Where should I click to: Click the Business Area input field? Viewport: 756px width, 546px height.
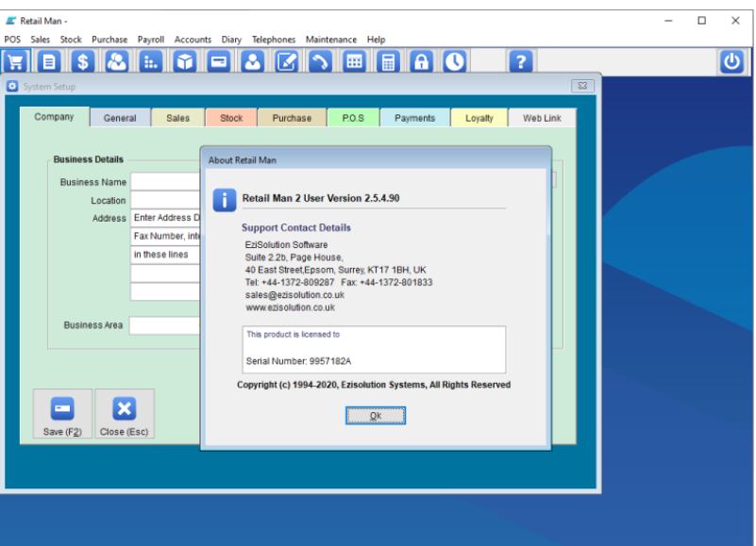(165, 325)
